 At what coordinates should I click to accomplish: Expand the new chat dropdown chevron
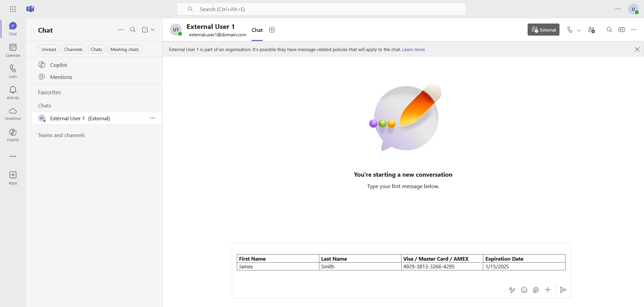(x=153, y=30)
